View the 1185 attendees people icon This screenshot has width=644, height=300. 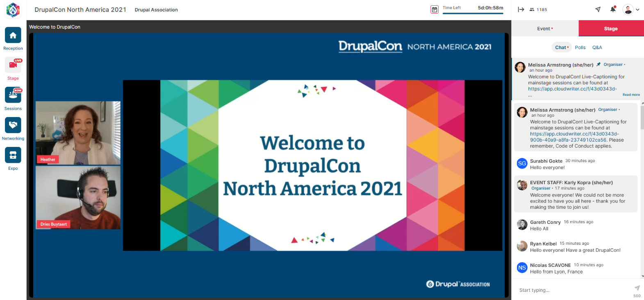(532, 9)
